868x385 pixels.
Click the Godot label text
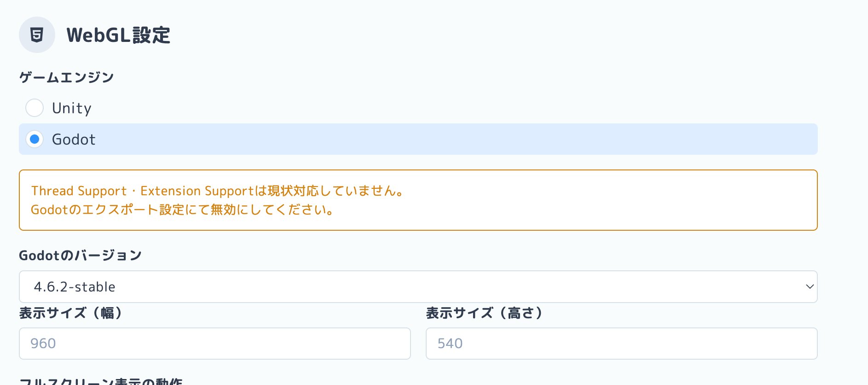tap(74, 140)
